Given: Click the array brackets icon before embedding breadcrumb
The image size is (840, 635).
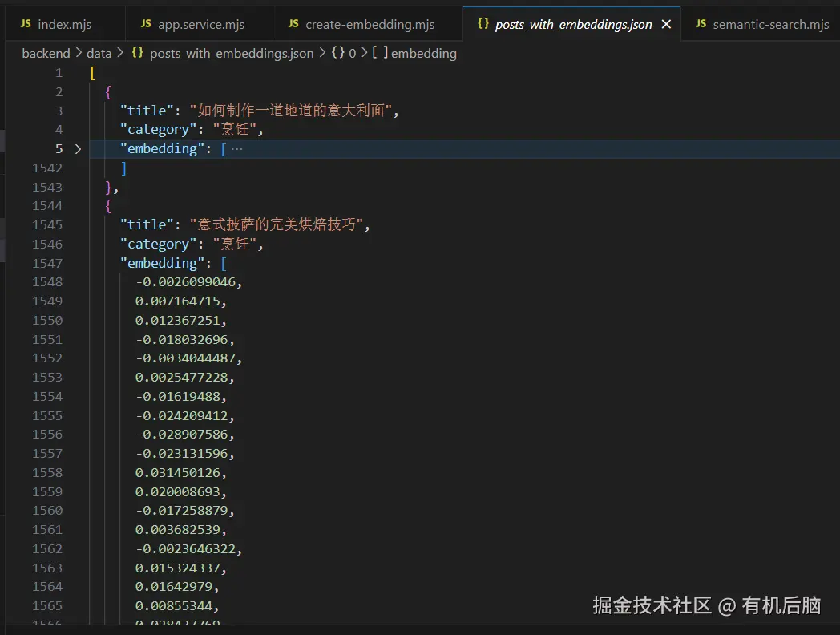Looking at the screenshot, I should pos(380,52).
